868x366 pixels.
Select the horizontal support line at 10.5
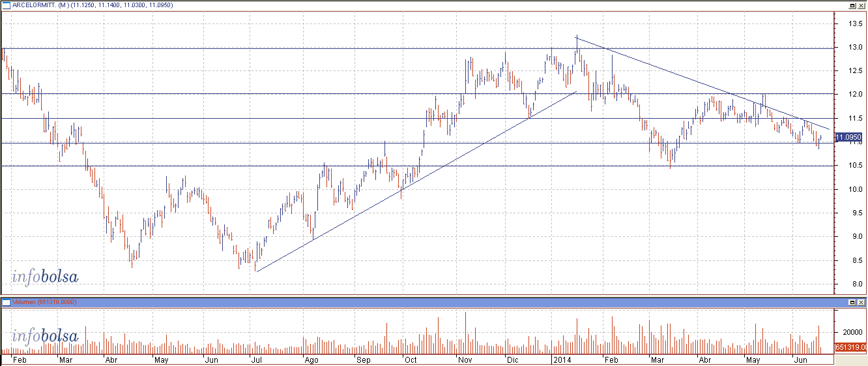tap(195, 166)
